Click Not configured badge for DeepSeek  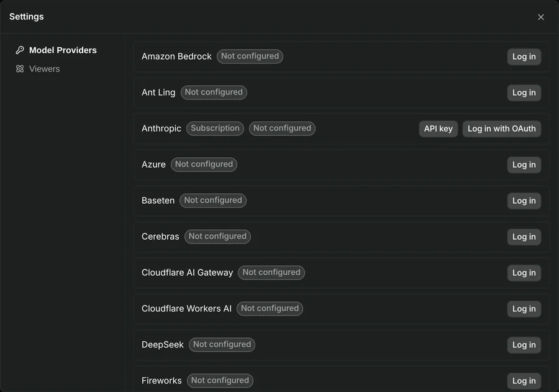tap(222, 345)
